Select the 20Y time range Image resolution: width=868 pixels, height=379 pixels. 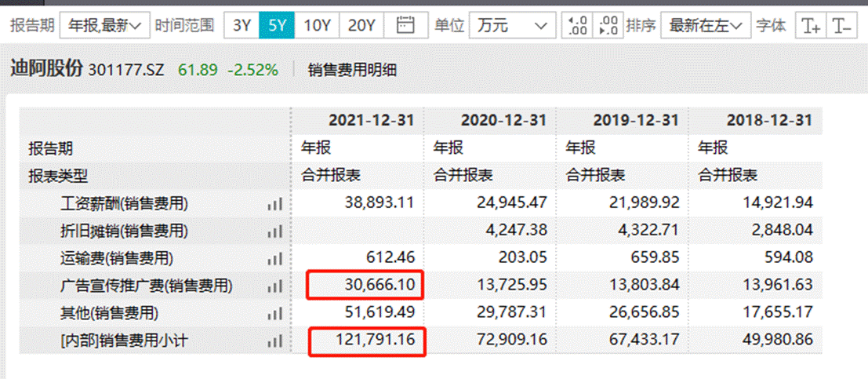(x=361, y=26)
